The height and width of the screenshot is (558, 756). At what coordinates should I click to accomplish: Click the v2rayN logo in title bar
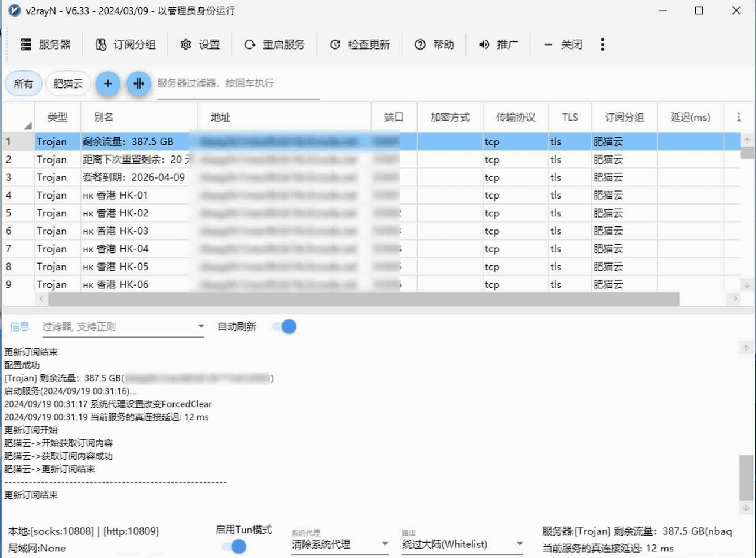[14, 11]
